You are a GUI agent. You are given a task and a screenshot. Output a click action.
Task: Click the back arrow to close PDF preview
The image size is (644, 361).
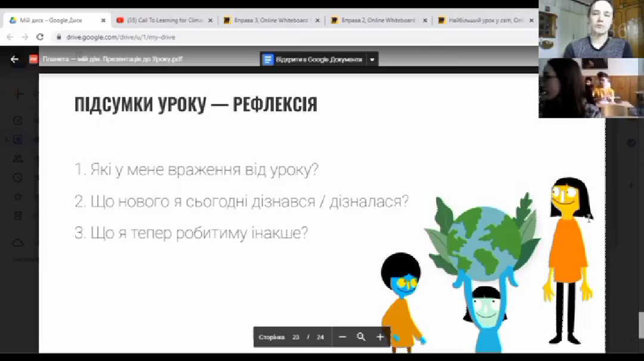tap(15, 59)
